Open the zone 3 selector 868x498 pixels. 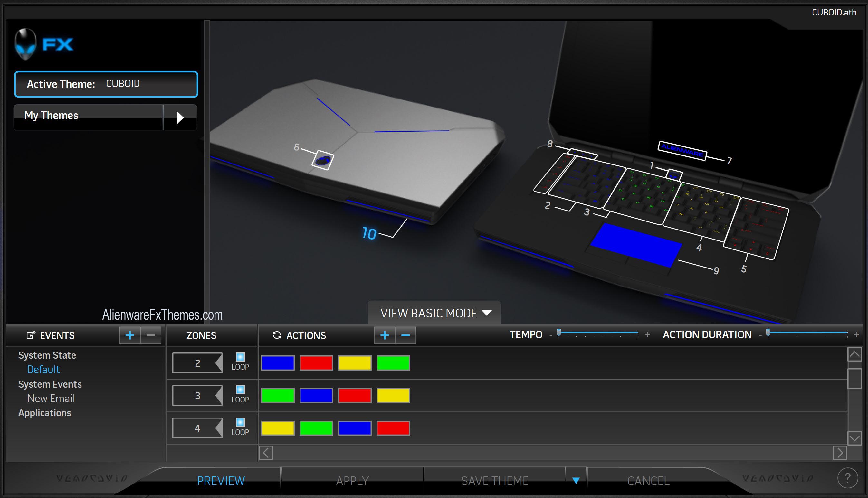click(197, 396)
